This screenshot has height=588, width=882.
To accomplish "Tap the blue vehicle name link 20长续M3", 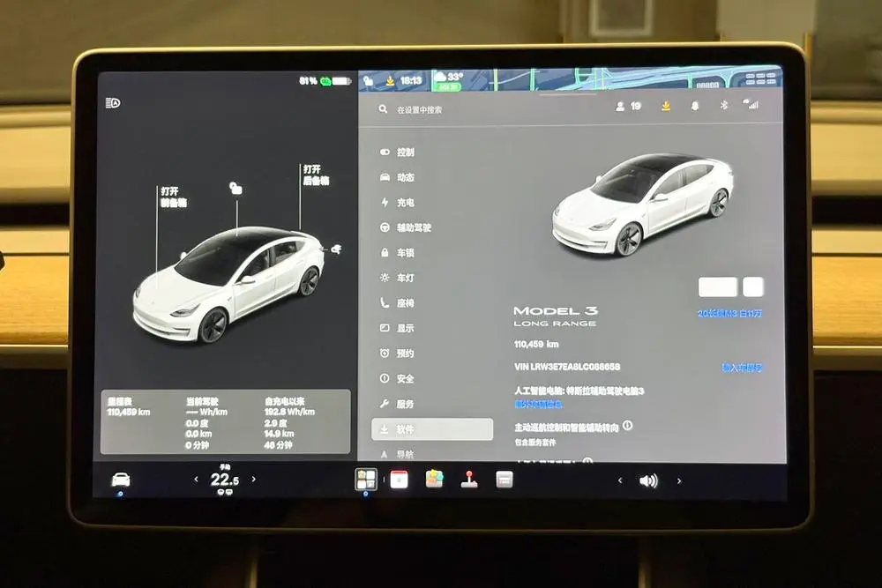I will (x=729, y=313).
